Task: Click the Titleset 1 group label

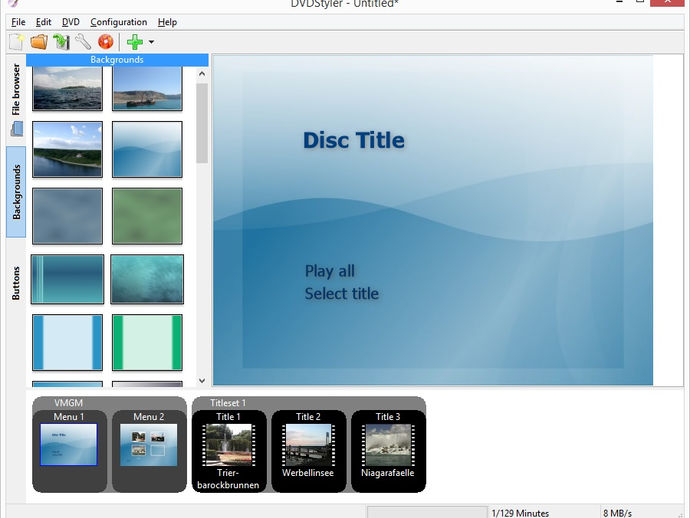Action: pos(228,403)
